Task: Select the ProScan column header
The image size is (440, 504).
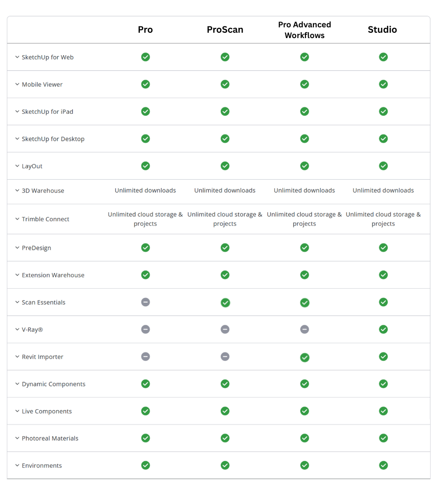Action: pos(225,30)
